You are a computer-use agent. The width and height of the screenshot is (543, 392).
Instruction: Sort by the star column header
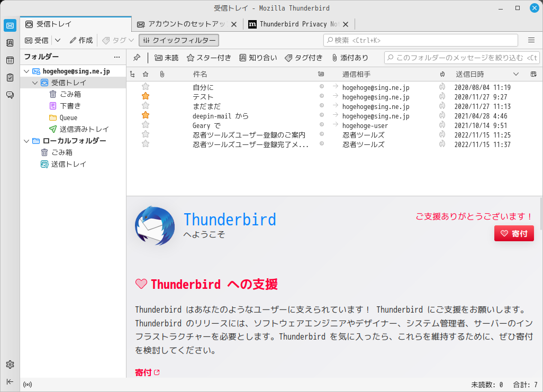[x=146, y=74]
